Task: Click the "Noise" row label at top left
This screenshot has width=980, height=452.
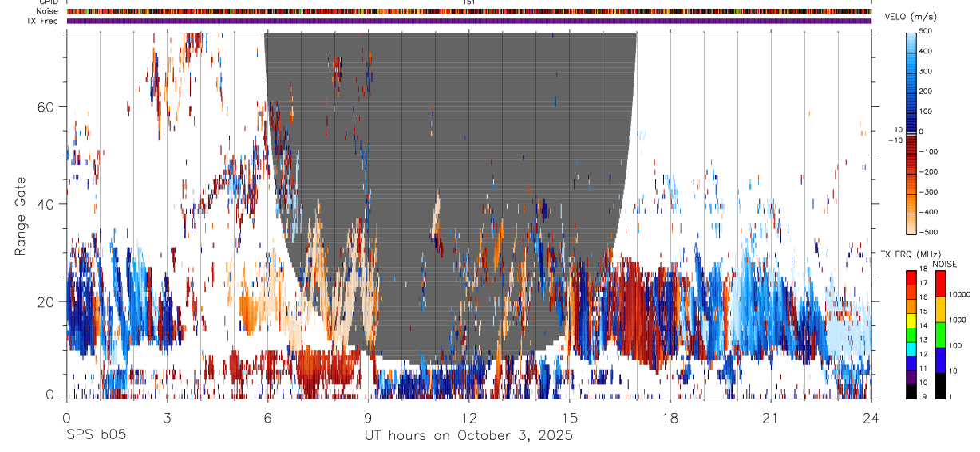Action: 47,11
